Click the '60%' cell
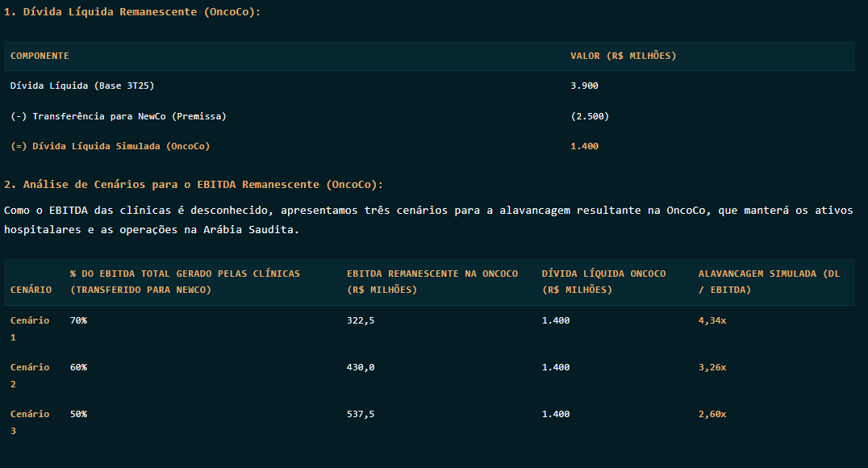Viewport: 868px width, 468px height. 78,367
